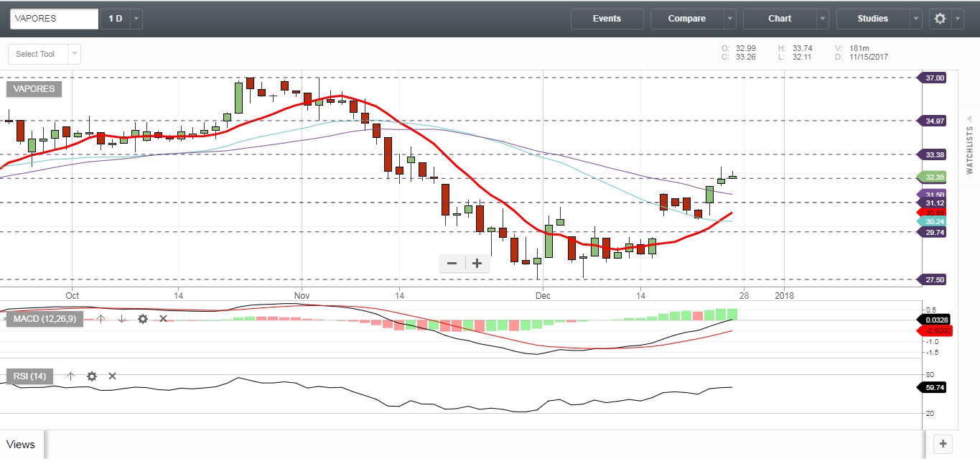Zoom out the chart with minus button
The width and height of the screenshot is (980, 459).
point(452,264)
